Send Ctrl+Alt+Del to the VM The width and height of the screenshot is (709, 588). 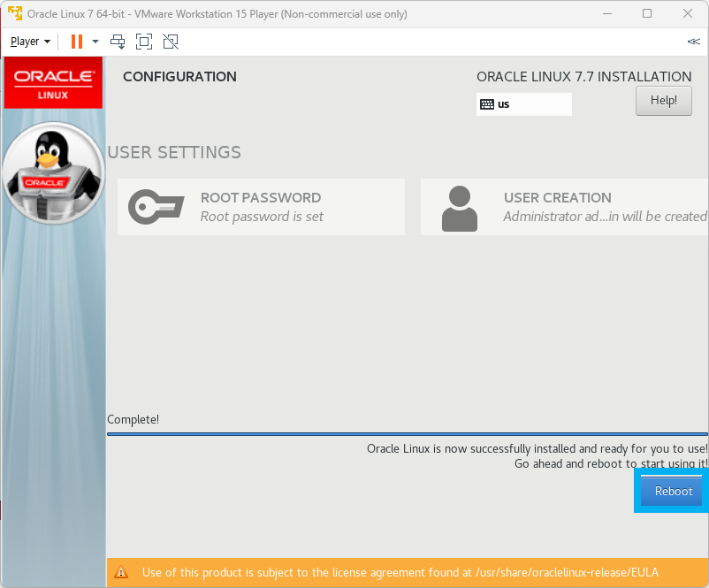(118, 42)
